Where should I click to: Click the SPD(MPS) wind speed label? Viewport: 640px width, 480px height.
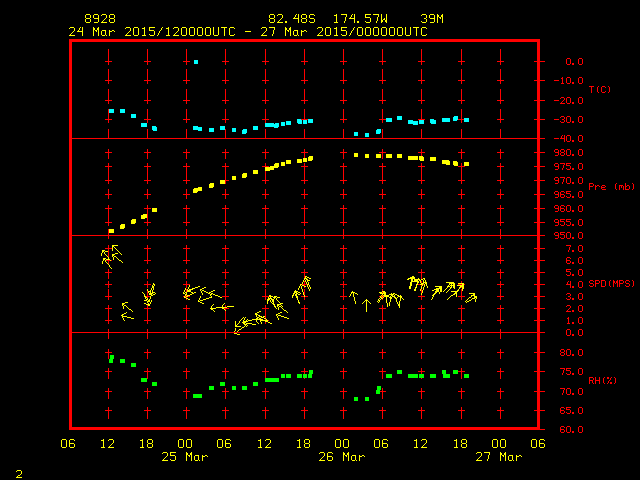pos(611,284)
